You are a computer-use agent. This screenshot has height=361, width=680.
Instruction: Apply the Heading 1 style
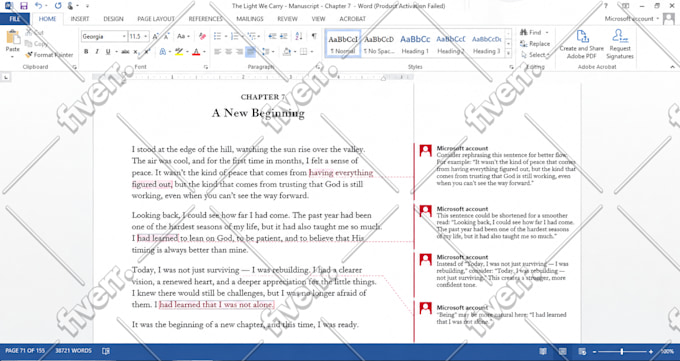tap(415, 44)
